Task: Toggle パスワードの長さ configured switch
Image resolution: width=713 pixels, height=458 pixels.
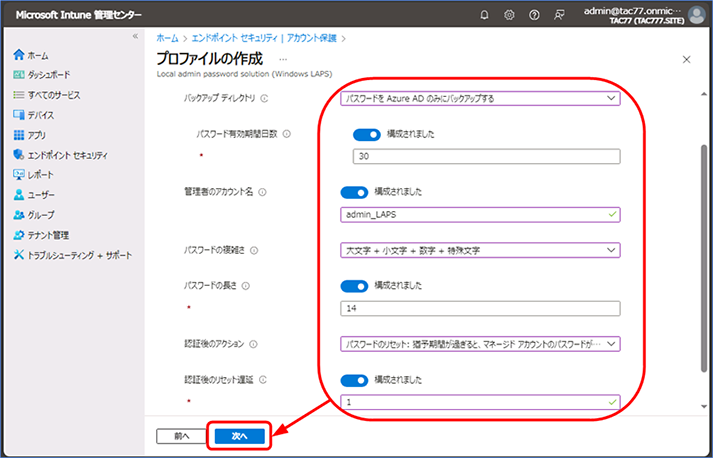Action: (x=354, y=286)
